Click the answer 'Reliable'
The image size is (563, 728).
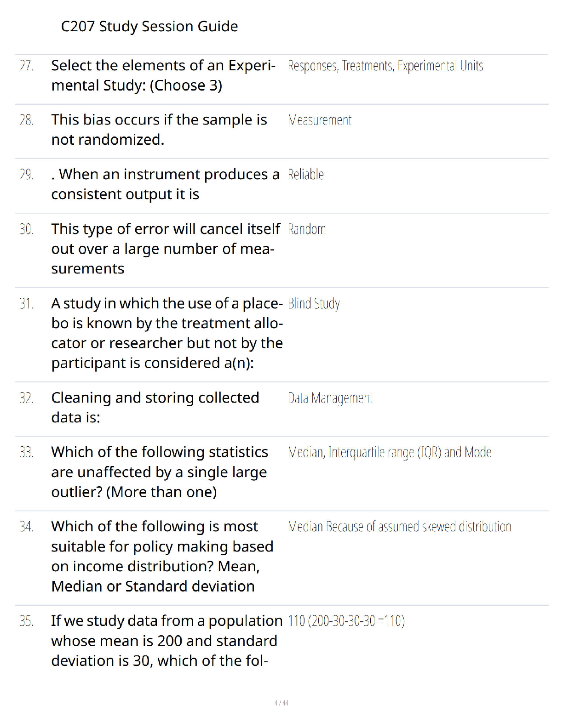pos(306,175)
